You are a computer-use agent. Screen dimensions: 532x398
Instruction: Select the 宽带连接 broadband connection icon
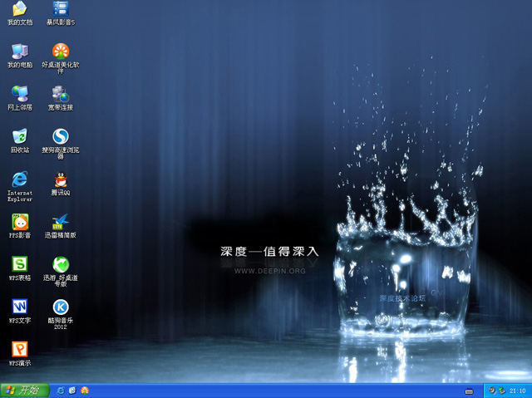[x=60, y=94]
